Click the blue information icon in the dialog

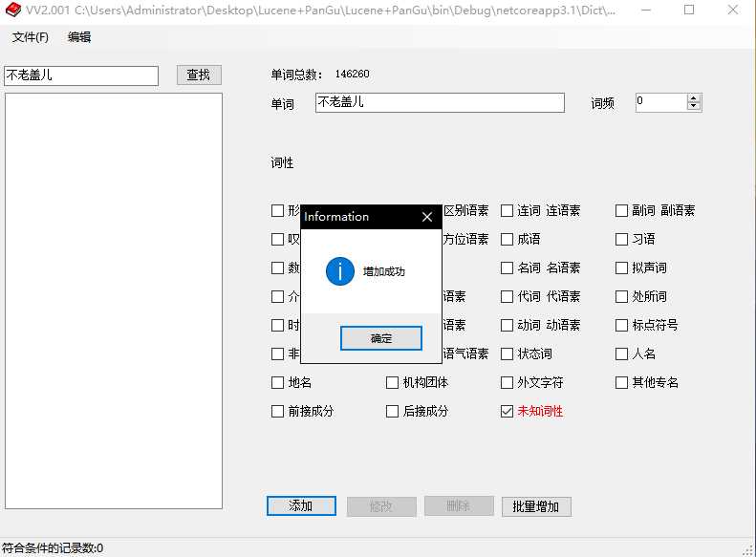tap(340, 271)
